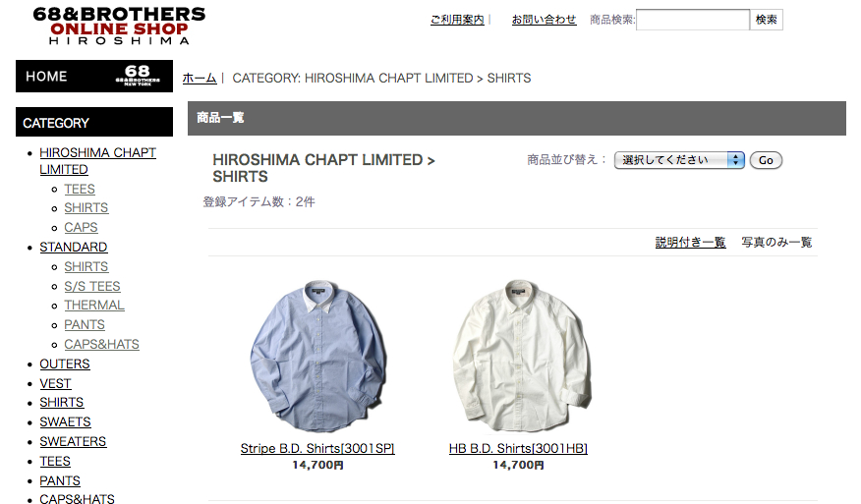Select the SWEATERS category link
The height and width of the screenshot is (504, 861).
tap(73, 441)
